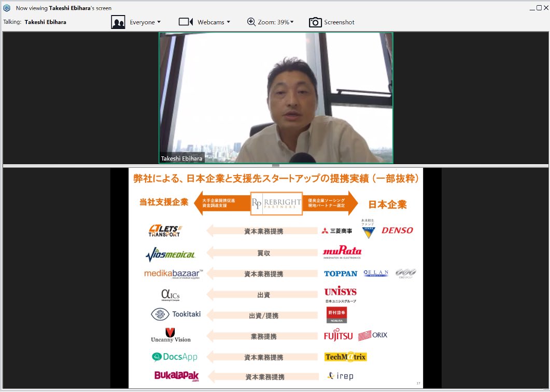
Task: Click the 出資/提携 arrow label
Action: coord(263,316)
